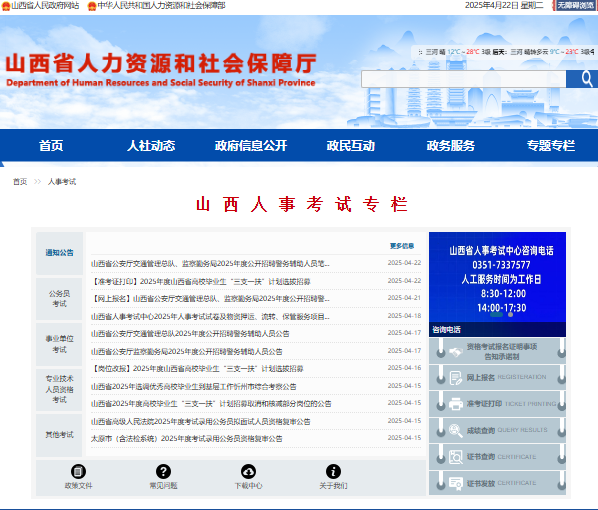Open the 政民互动 navigation menu

click(x=351, y=145)
